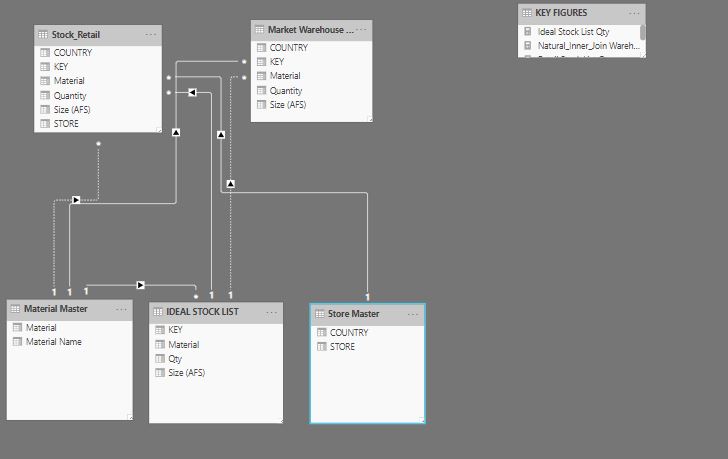Viewport: 728px width, 459px height.
Task: Select the KEY field in Market Warehouse
Action: coord(311,62)
